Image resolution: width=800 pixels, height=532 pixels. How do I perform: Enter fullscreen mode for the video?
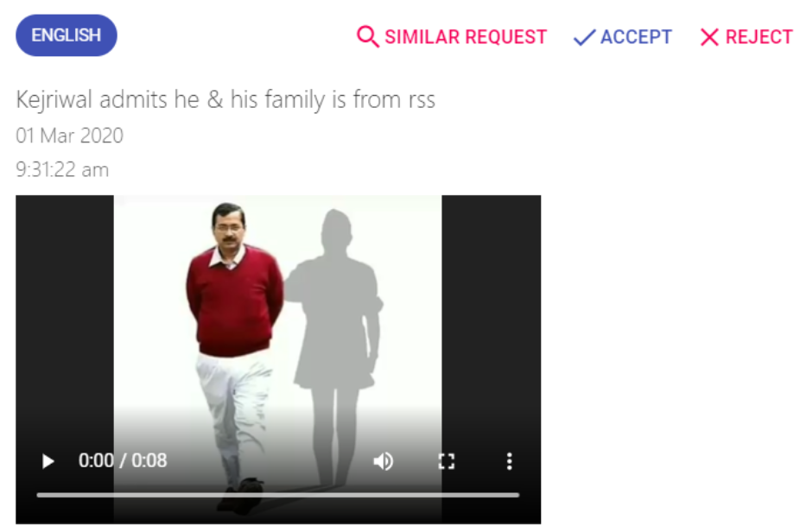point(447,461)
